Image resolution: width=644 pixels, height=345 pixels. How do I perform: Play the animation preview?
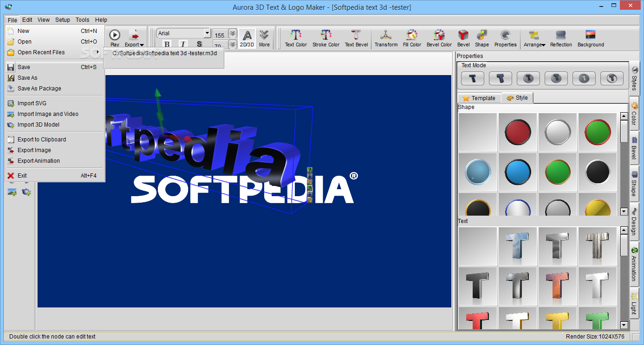(115, 38)
